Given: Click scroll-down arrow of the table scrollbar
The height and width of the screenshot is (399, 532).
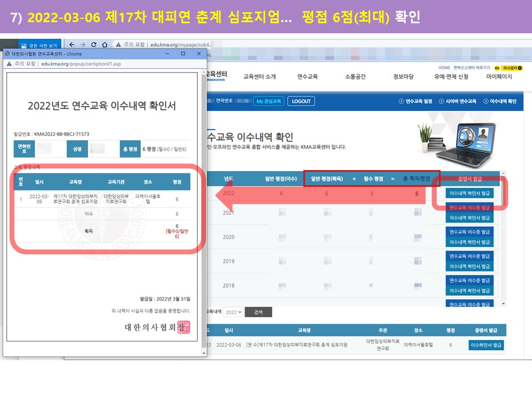Looking at the screenshot, I should [503, 304].
